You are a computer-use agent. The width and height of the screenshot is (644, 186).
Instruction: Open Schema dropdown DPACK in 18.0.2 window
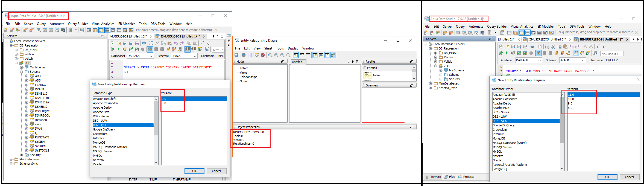tap(184, 56)
